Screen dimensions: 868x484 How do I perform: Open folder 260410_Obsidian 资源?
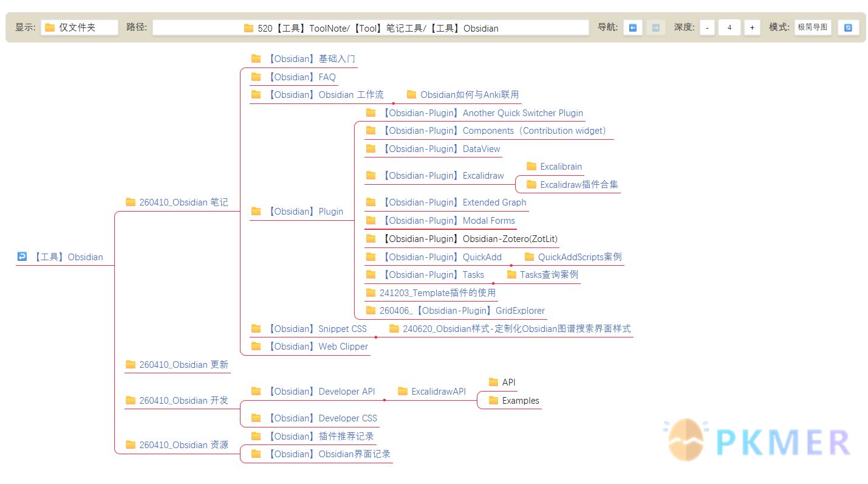[183, 445]
